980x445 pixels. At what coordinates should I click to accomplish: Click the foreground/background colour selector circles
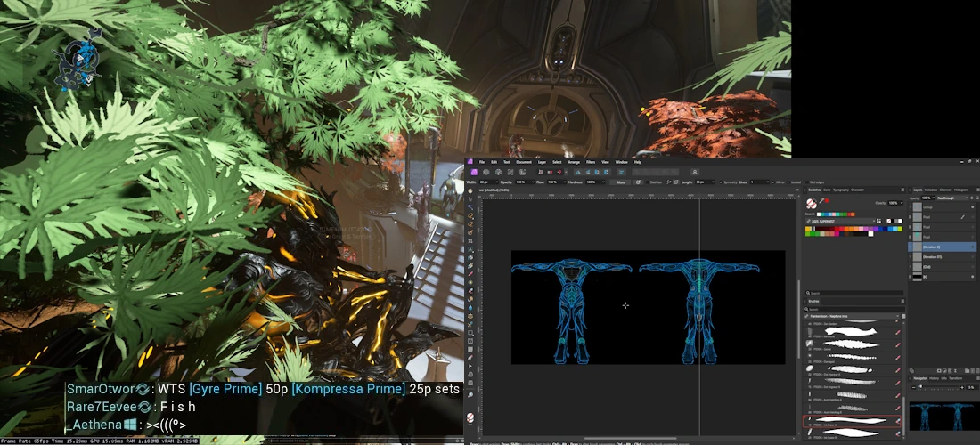coord(812,204)
